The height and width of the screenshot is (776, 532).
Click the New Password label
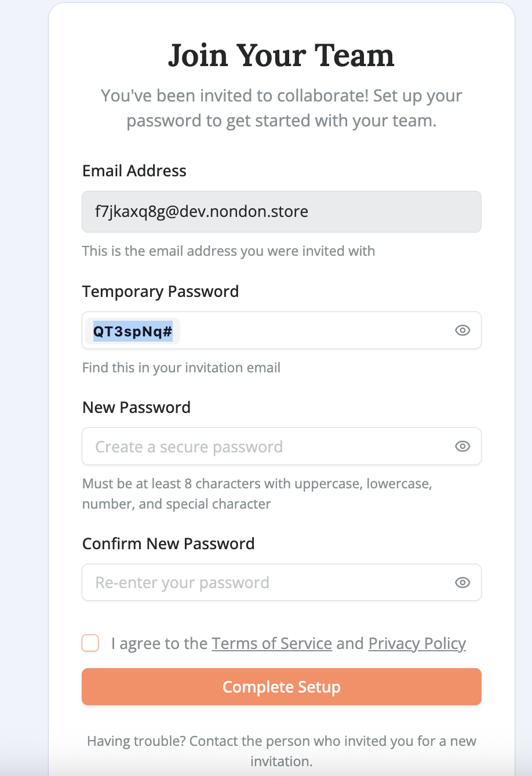pyautogui.click(x=136, y=407)
